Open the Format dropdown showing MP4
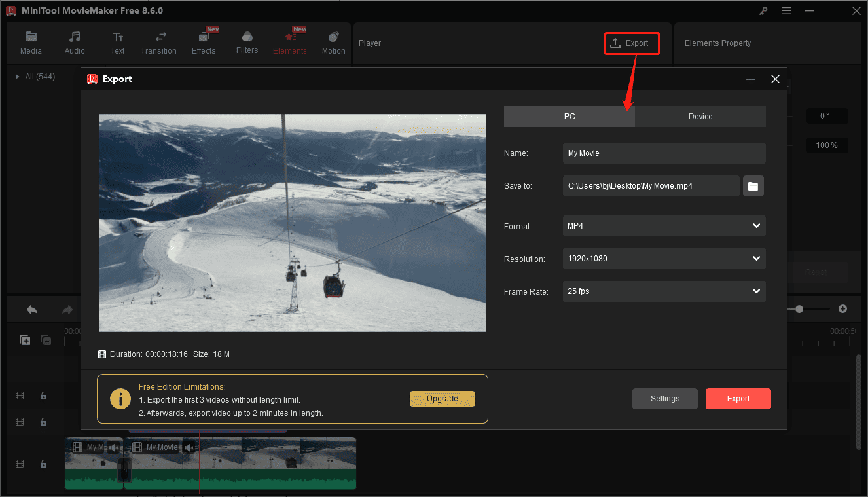Screen dimensions: 868x497 click(x=664, y=226)
